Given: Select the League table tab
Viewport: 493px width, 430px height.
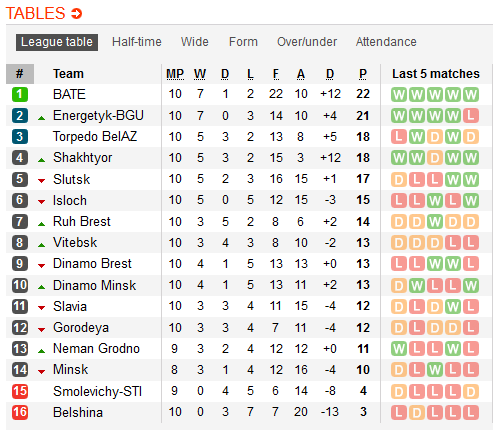Looking at the screenshot, I should pyautogui.click(x=57, y=42).
